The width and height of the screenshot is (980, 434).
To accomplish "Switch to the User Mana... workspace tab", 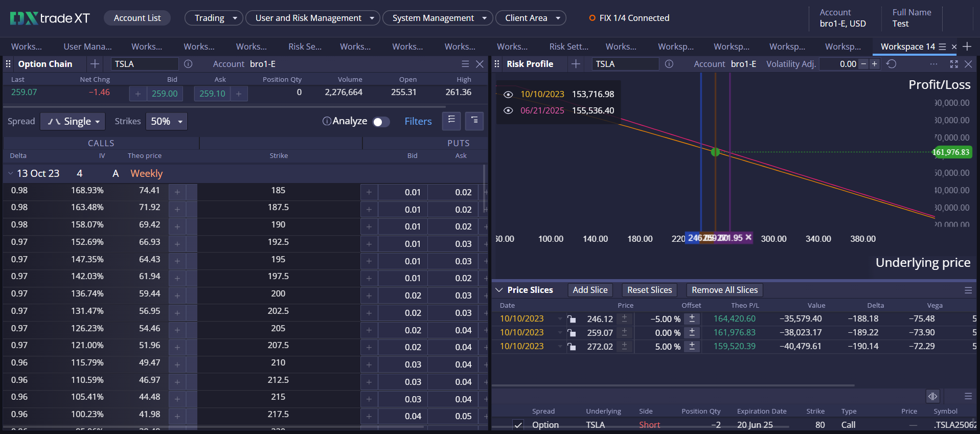I will pos(87,47).
